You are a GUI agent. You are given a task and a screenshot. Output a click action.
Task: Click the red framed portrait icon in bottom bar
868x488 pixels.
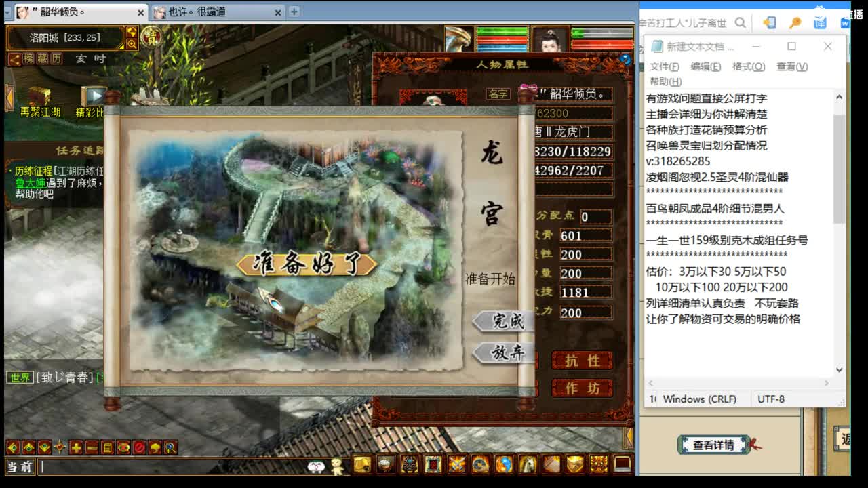pos(433,464)
